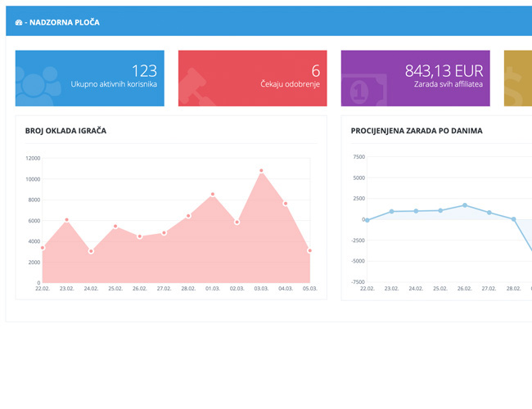
Task: Click the dollar sign icon on gold card
Action: 514,87
